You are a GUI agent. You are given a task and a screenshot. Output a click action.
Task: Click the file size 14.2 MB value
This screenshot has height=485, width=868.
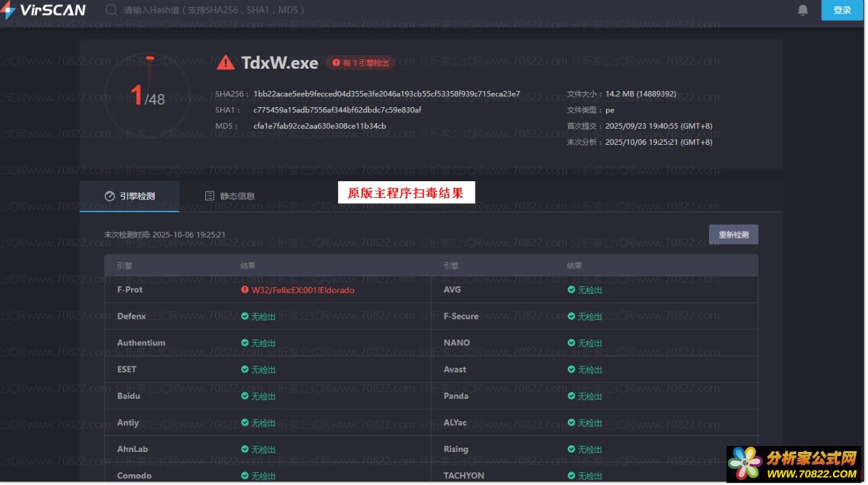tap(640, 94)
